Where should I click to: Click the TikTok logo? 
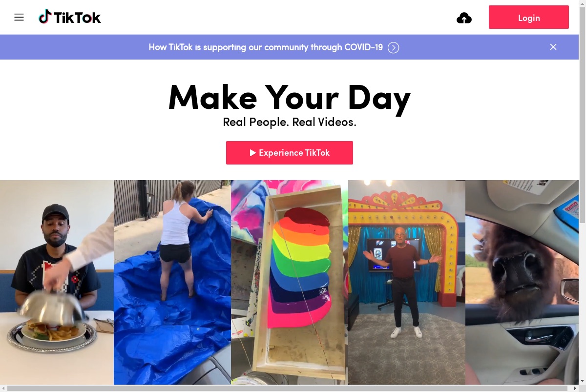click(x=70, y=18)
